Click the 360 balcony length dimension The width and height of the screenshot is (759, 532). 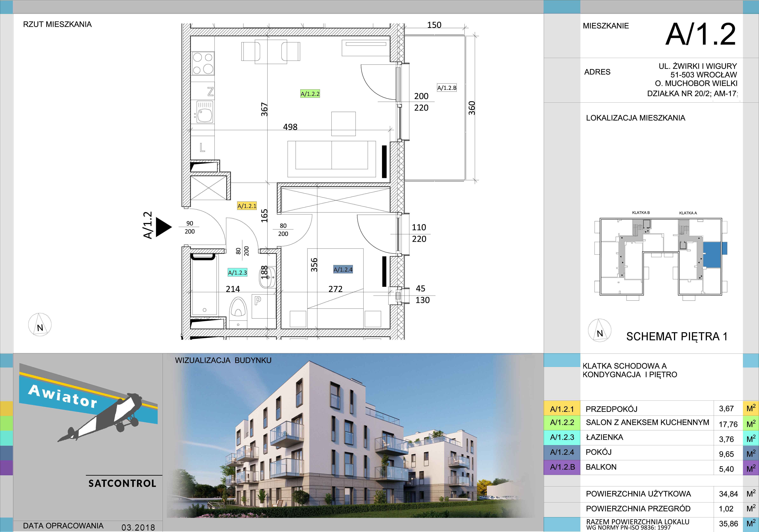tap(472, 108)
